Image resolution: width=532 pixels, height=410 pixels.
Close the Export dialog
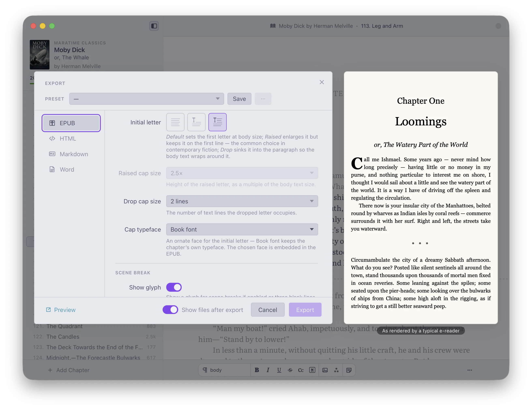322,82
